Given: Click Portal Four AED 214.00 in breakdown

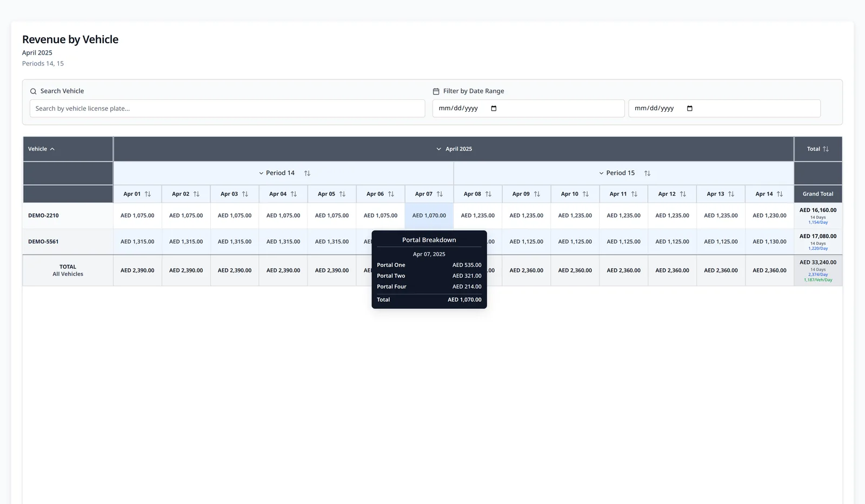Looking at the screenshot, I should pos(429,287).
